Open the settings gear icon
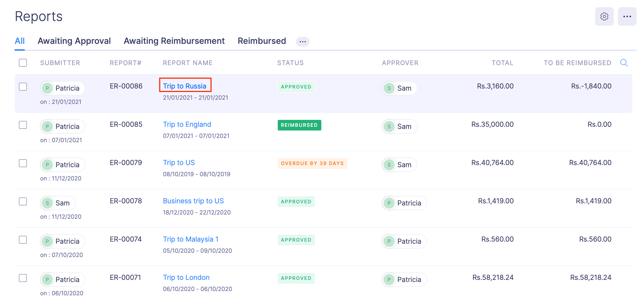The image size is (644, 303). click(x=604, y=16)
